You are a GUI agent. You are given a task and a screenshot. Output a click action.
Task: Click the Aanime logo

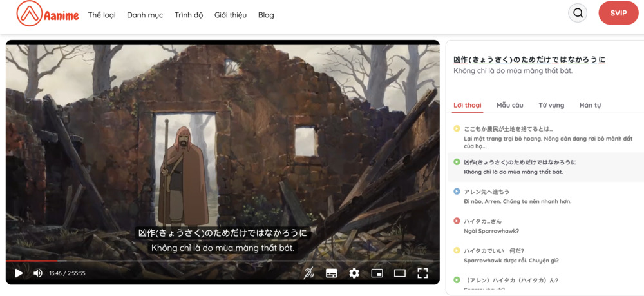pyautogui.click(x=48, y=14)
